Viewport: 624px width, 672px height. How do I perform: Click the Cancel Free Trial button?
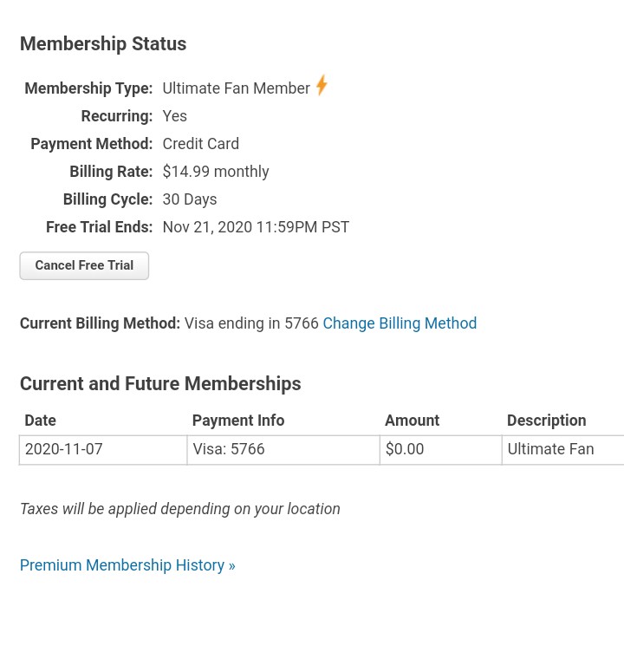pyautogui.click(x=84, y=265)
